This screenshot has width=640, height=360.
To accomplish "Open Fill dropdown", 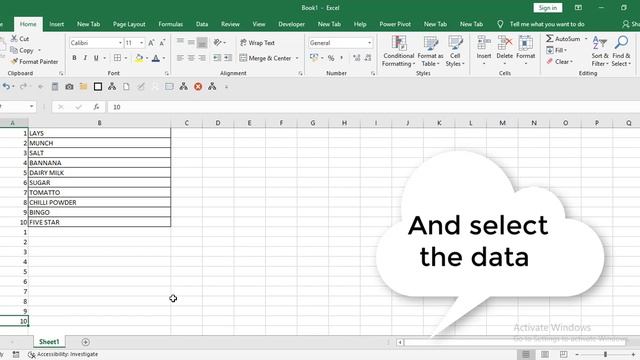I will (x=557, y=50).
